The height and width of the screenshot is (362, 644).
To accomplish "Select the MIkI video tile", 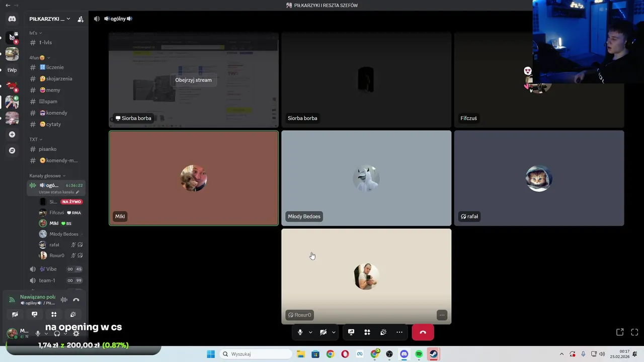I will coord(194,178).
